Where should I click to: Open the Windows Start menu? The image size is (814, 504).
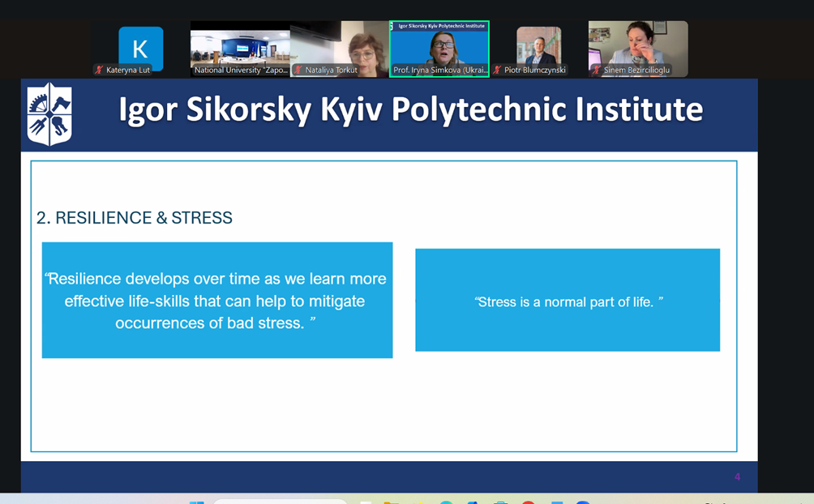(x=196, y=502)
